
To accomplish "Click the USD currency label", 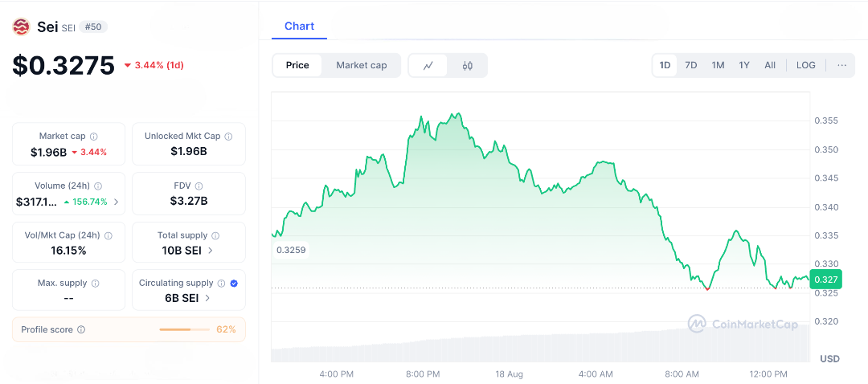I will coord(829,359).
